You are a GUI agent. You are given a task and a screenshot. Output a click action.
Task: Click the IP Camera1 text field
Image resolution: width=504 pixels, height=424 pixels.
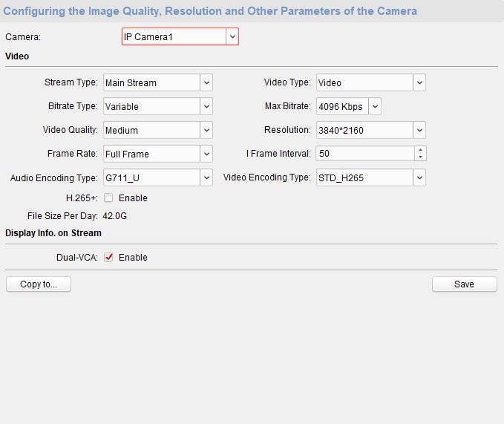(174, 36)
